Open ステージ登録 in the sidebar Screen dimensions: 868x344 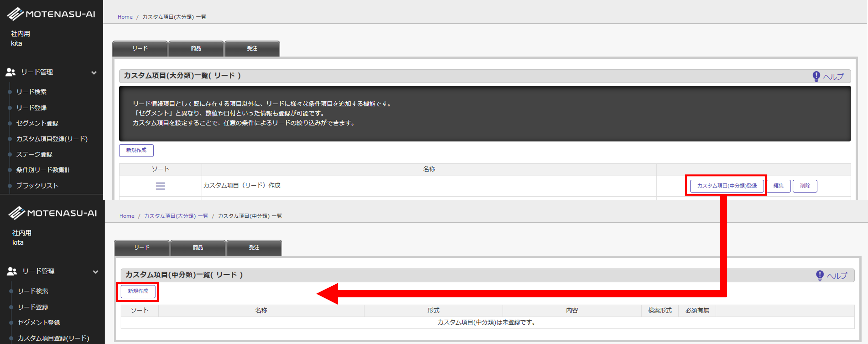coord(34,155)
